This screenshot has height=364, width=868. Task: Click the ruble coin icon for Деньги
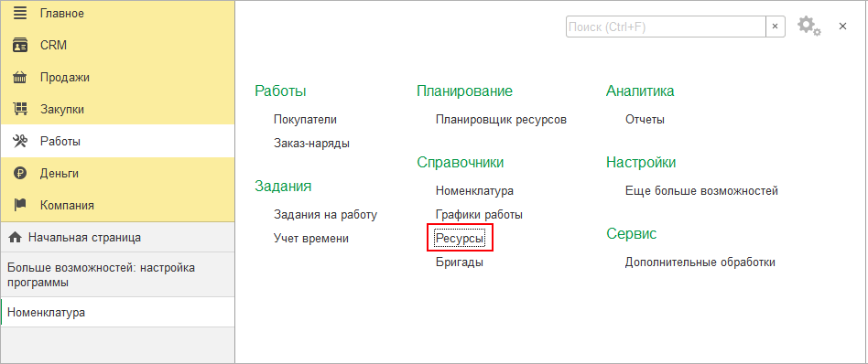coord(20,173)
